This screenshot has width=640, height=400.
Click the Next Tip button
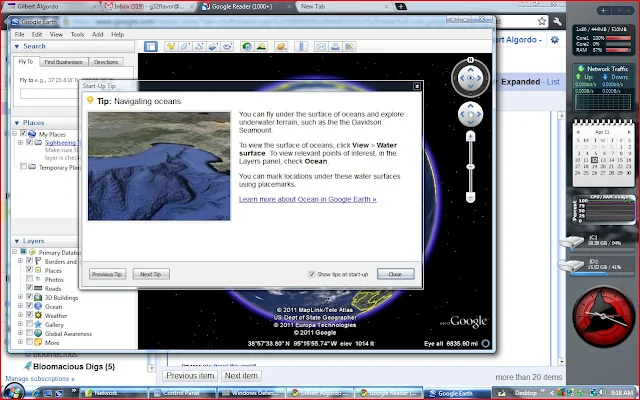tap(151, 274)
